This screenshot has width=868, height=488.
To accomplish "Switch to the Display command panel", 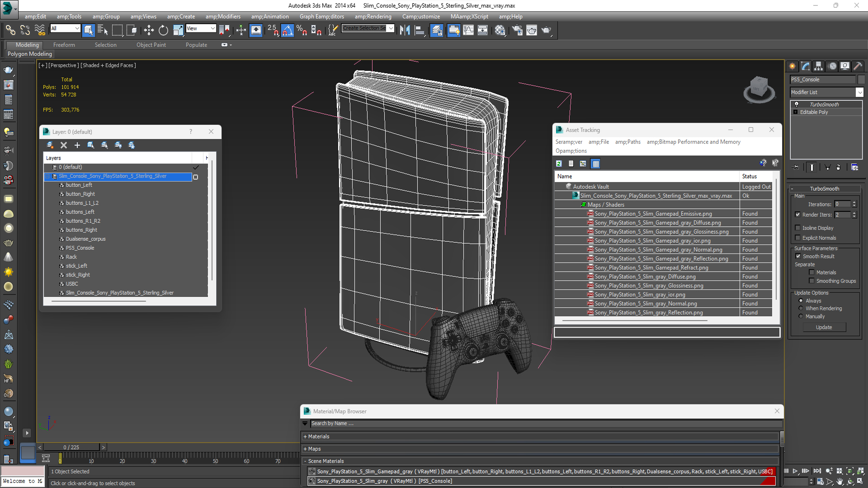I will tap(845, 66).
